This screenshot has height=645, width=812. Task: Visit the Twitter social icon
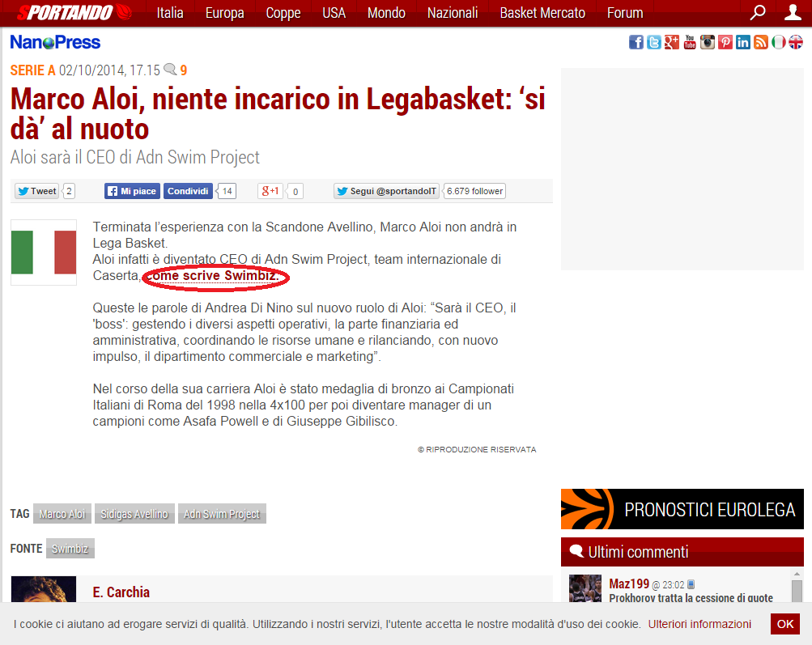pos(654,42)
